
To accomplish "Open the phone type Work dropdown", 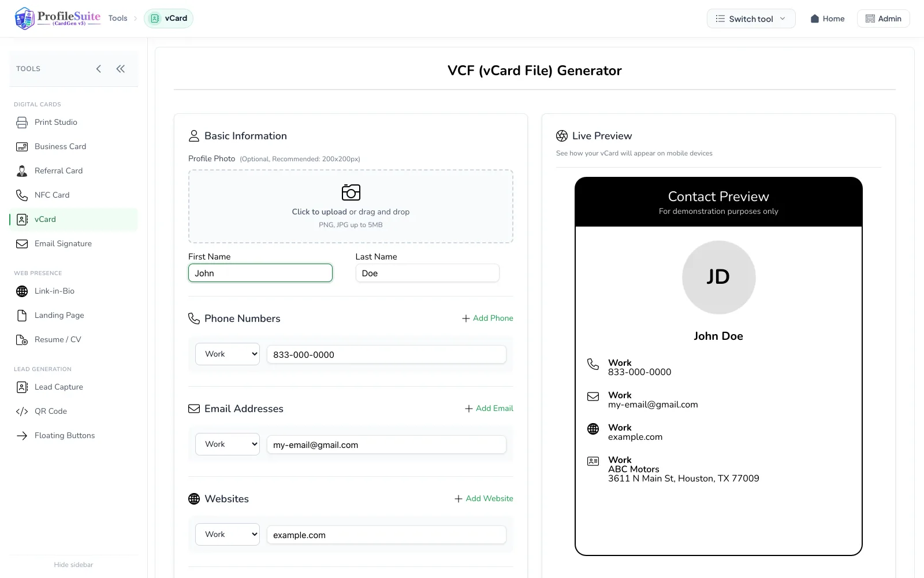I will [x=228, y=354].
